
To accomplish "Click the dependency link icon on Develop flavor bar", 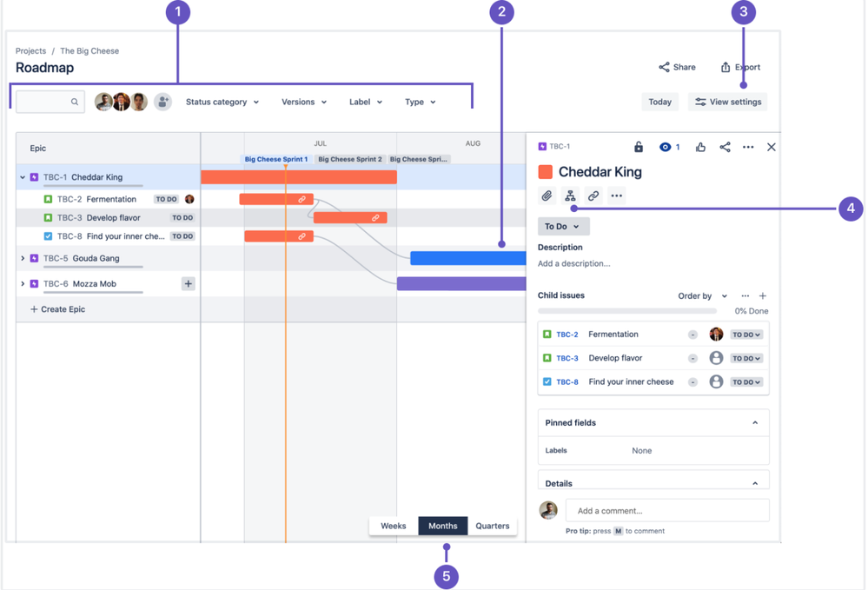I will coord(375,218).
